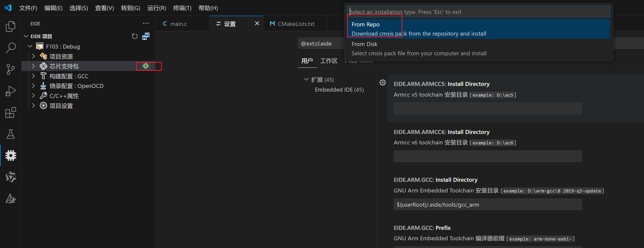Collapse the F103 : Debug project
The image size is (644, 248).
click(30, 46)
